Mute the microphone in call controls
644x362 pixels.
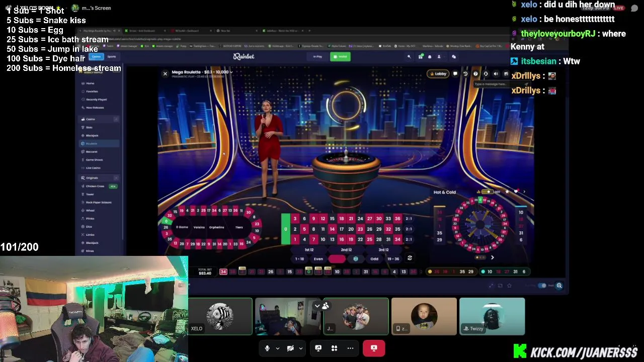pyautogui.click(x=267, y=348)
